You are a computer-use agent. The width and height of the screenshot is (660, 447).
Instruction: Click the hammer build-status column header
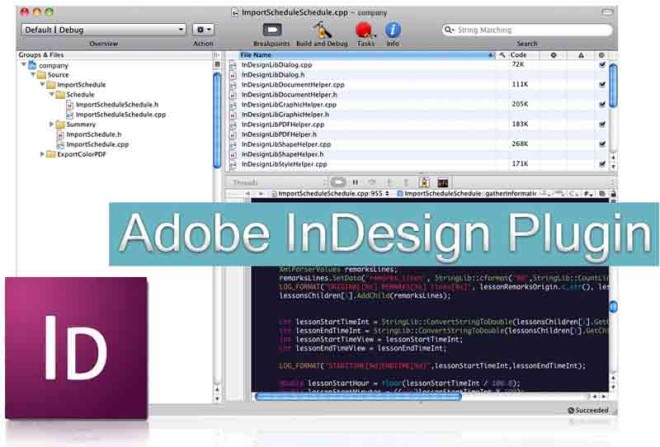tap(502, 55)
